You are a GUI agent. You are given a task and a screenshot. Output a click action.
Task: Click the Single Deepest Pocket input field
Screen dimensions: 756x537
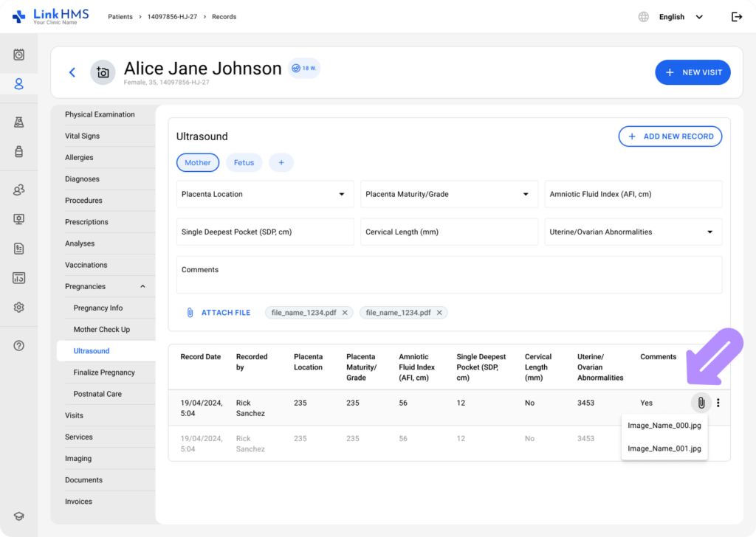pyautogui.click(x=265, y=232)
